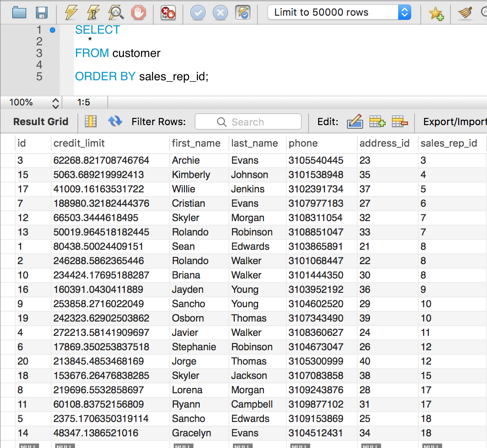Select the line number 3 in gutter
Screen dimensions: 487x448
pyautogui.click(x=39, y=53)
